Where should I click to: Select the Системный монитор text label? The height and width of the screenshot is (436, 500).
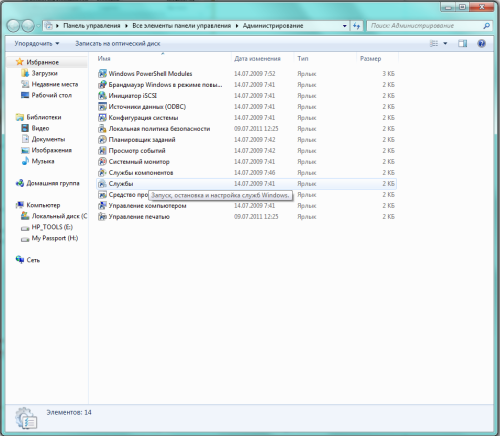coord(139,162)
